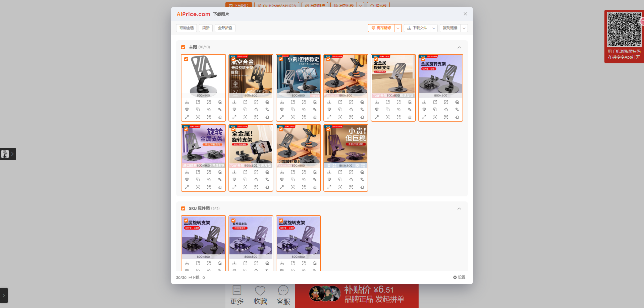Screen dimensions: 644x308
Task: Click 收藏 heart on background page
Action: 260,295
